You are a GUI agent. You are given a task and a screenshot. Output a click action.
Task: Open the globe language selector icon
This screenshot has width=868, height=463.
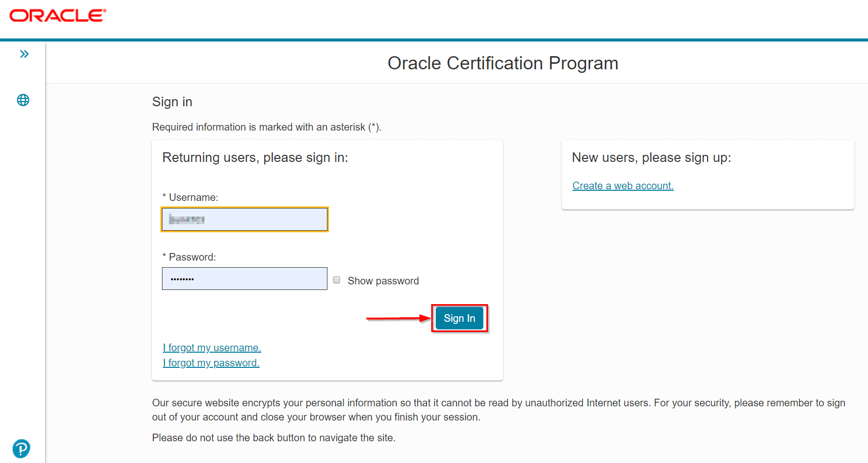click(23, 100)
